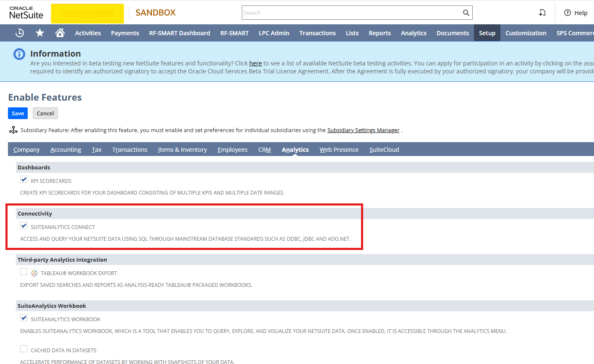Enable Tableau Workbook Export checkbox
The height and width of the screenshot is (364, 594).
24,272
